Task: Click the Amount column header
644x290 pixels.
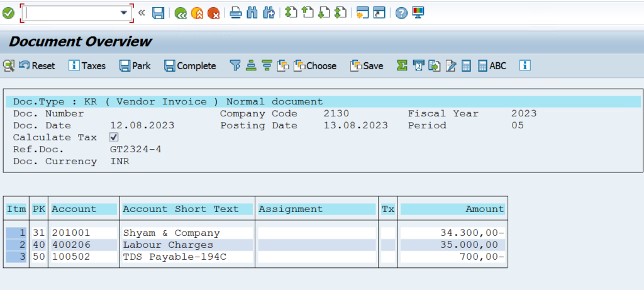Action: tap(453, 209)
